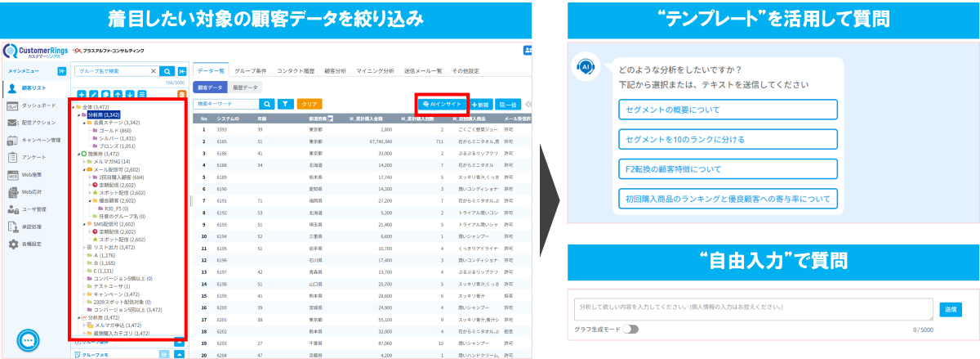Choose セグメントを10のランクに分ける template
The image size is (980, 359).
[x=728, y=139]
